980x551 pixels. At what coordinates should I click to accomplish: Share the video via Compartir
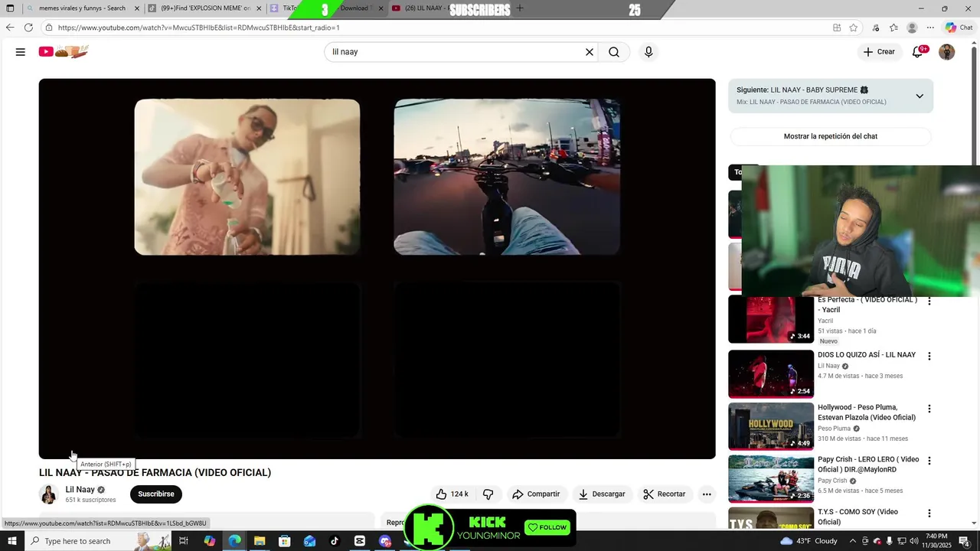click(x=536, y=494)
